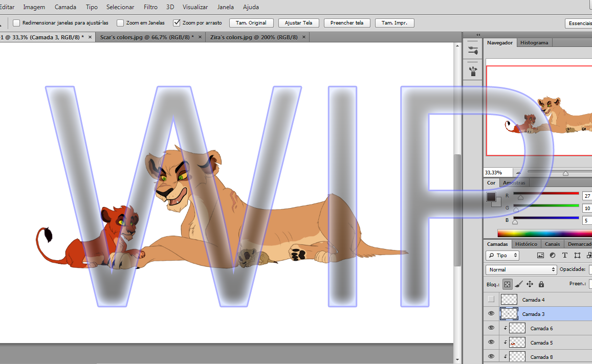Select the Navegador panel tab

point(500,42)
